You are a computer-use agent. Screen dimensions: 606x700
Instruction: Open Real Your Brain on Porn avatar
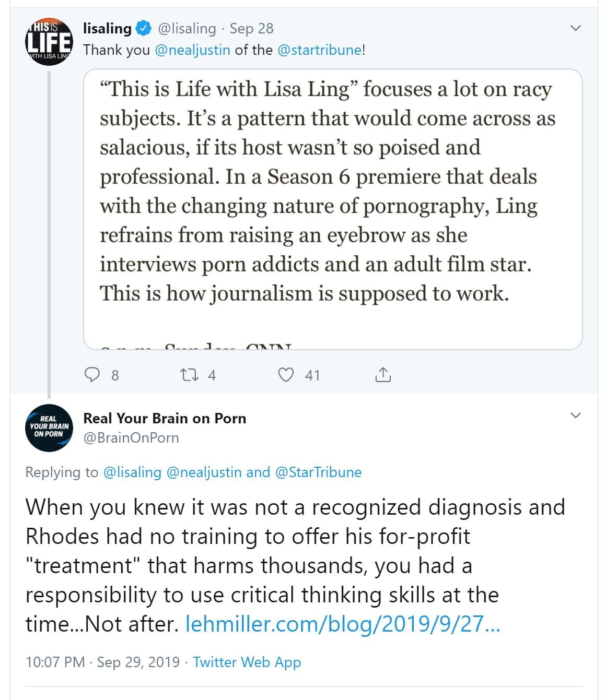pos(49,428)
